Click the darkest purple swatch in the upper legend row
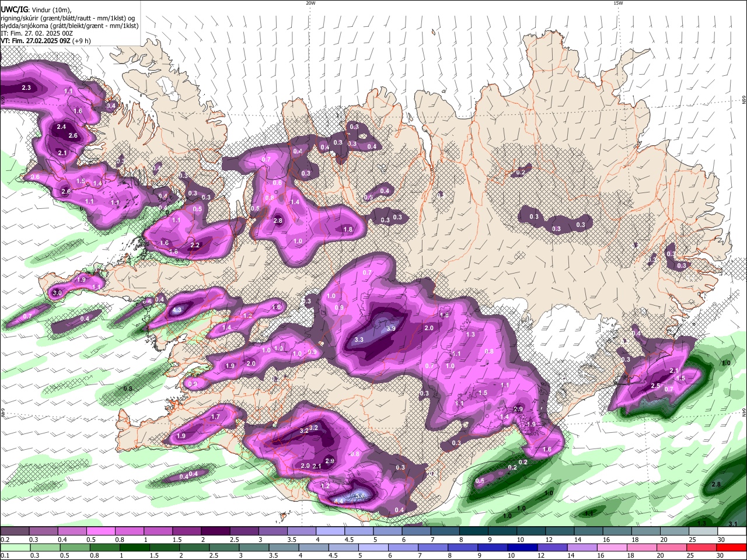The image size is (747, 560). pyautogui.click(x=215, y=531)
